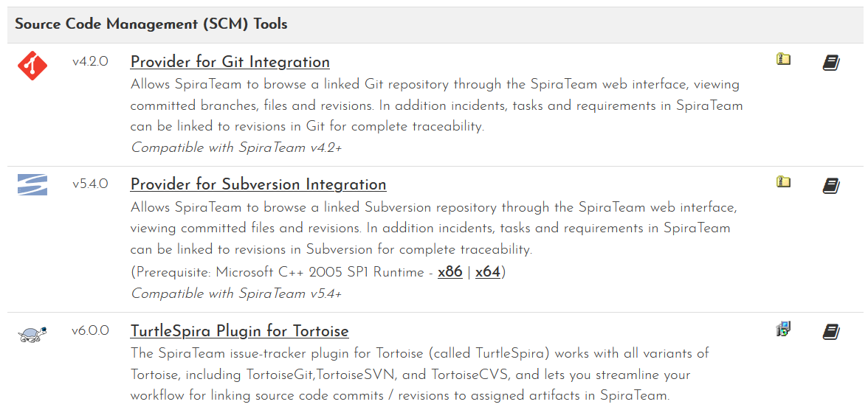Click the Git logo icon
868x410 pixels.
tap(32, 66)
